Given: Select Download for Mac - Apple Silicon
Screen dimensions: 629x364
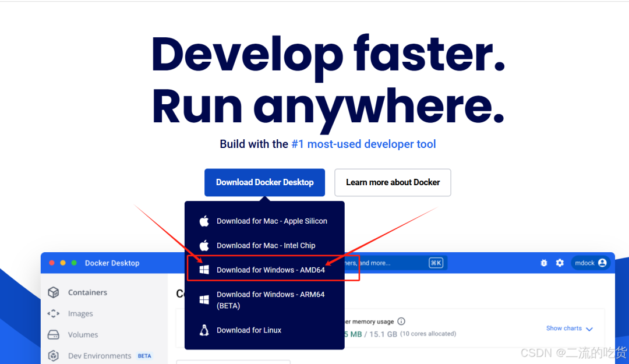Looking at the screenshot, I should (271, 221).
